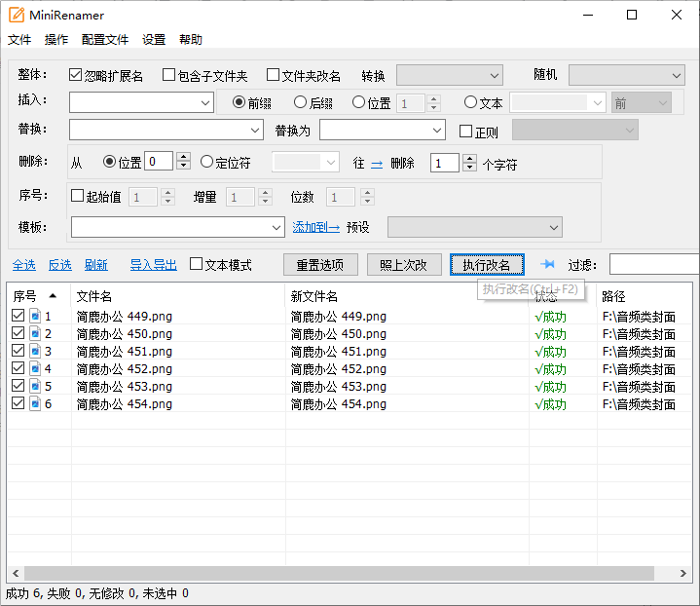
Task: Click the 全选 link
Action: [x=24, y=265]
